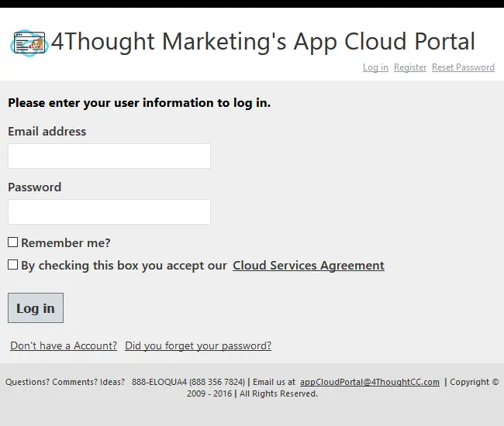Screen dimensions: 504x426
Task: Click the 888-ELOQUA4 phone number text
Action: point(188,382)
